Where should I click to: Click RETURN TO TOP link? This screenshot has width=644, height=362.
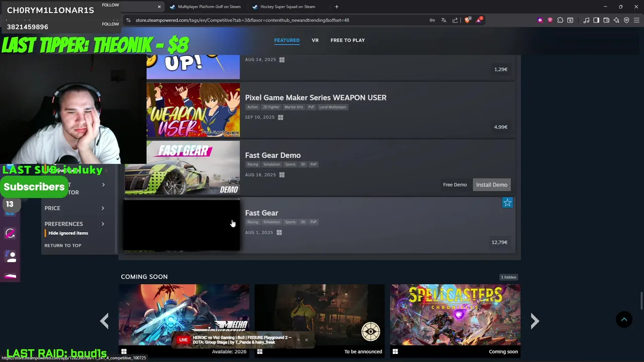(x=63, y=245)
